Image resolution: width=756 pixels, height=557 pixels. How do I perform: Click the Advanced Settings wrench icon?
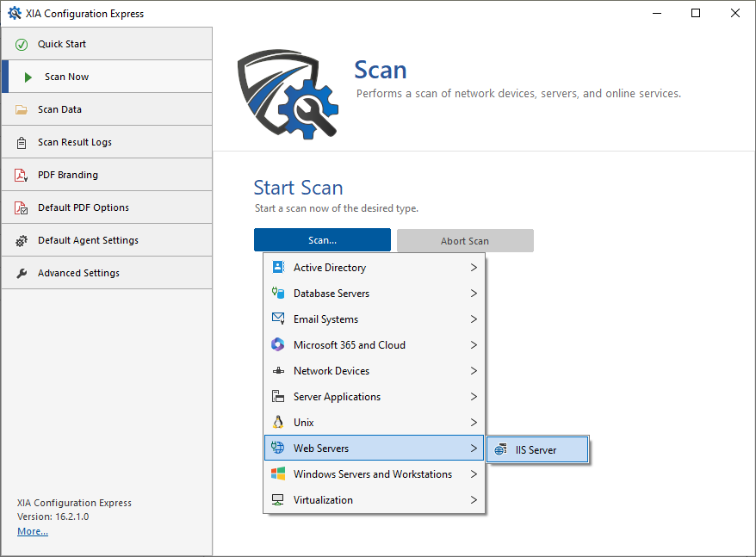[22, 274]
